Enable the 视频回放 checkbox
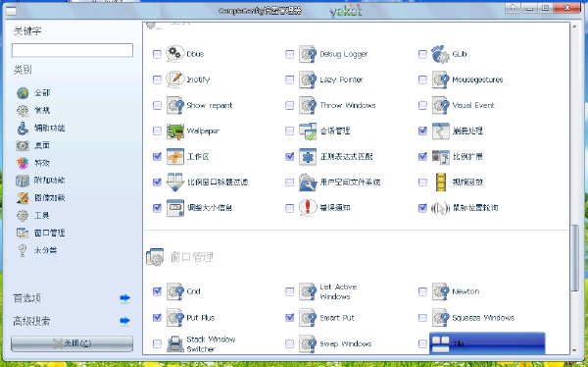This screenshot has height=367, width=588. click(x=422, y=182)
